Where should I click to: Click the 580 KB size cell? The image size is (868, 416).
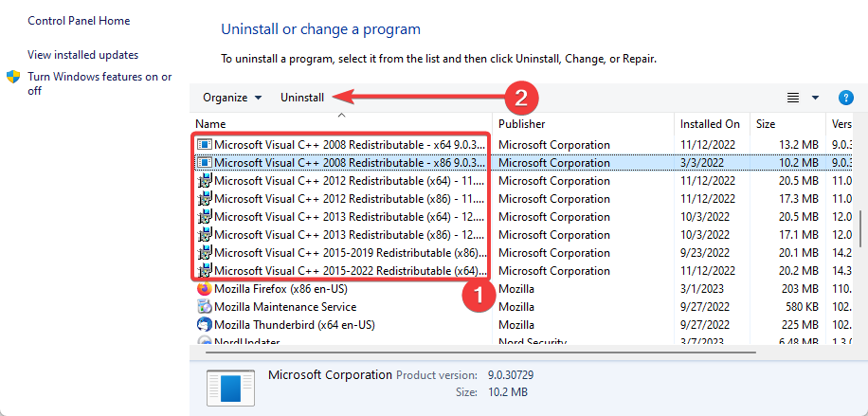pos(802,307)
